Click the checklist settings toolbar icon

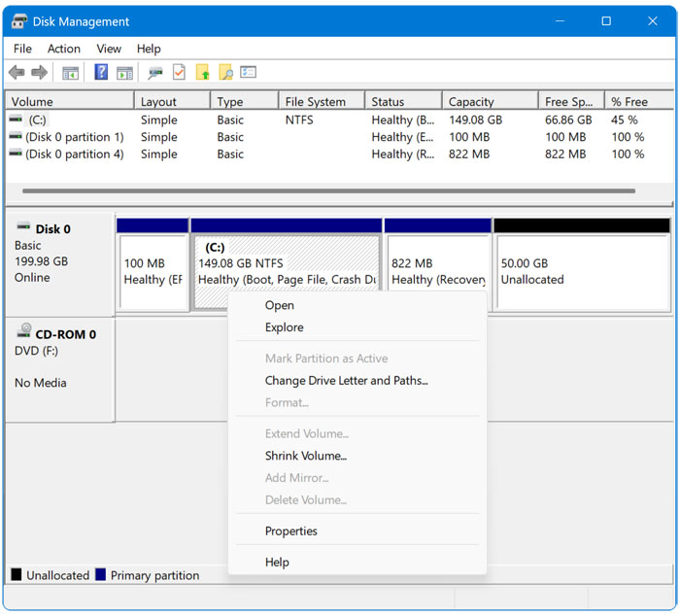tap(249, 72)
